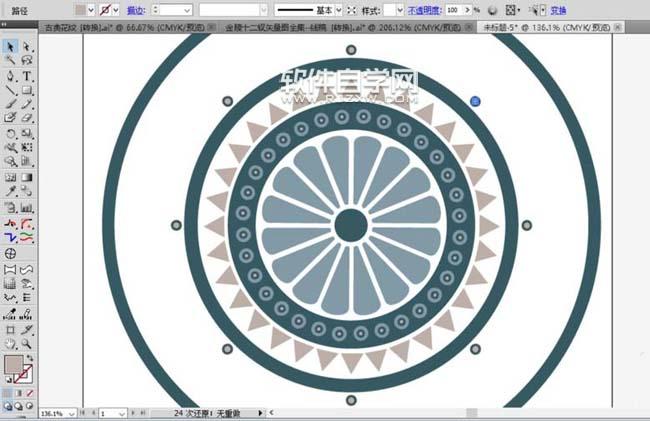Reset to default fill and stroke
Image resolution: width=650 pixels, height=421 pixels.
coord(8,380)
